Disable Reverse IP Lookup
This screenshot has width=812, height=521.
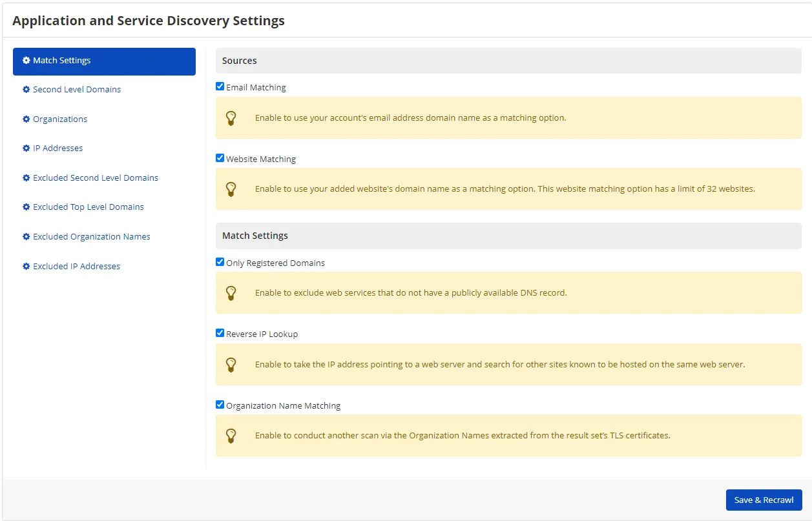pos(220,333)
